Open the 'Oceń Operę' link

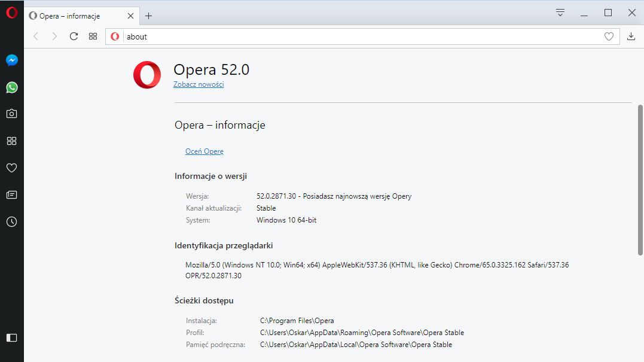point(204,151)
